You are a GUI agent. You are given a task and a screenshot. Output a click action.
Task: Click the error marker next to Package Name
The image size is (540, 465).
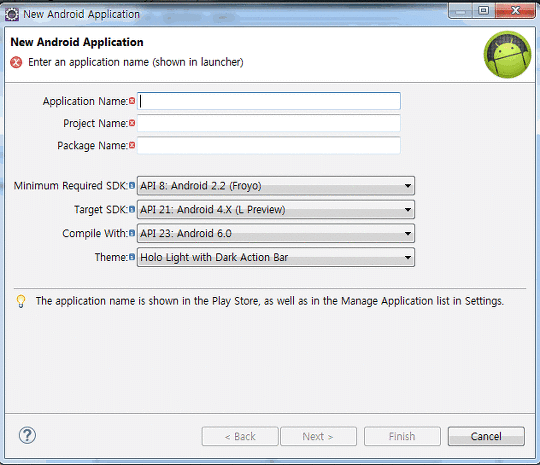[132, 145]
